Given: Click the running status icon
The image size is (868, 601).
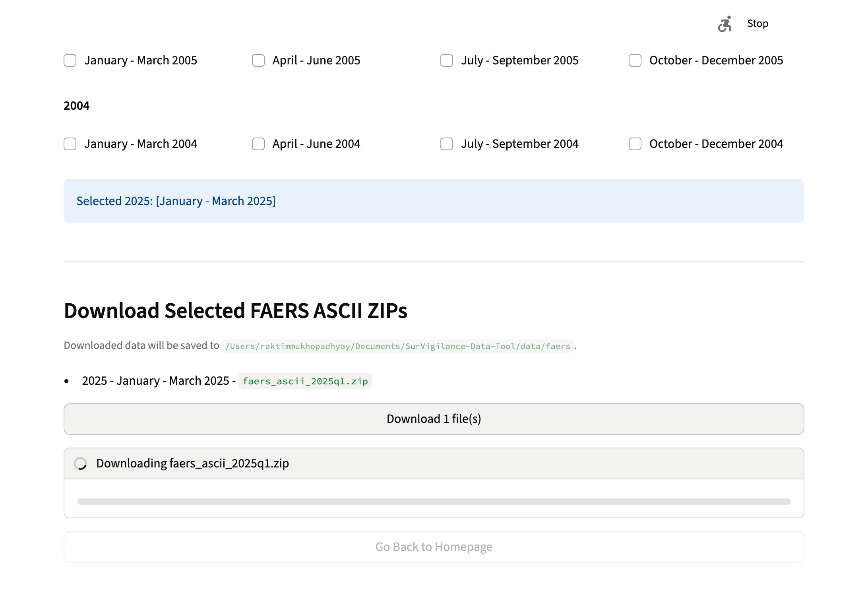Looking at the screenshot, I should [x=725, y=24].
